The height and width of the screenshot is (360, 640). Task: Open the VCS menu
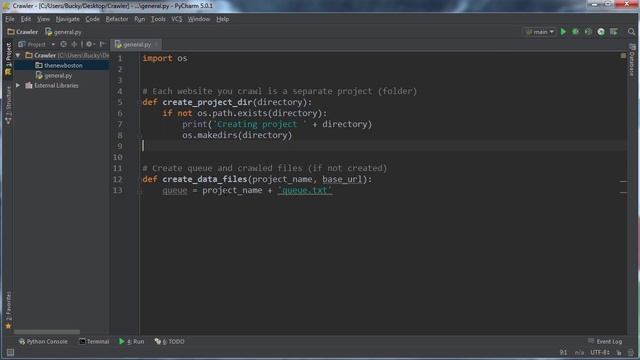tap(177, 19)
